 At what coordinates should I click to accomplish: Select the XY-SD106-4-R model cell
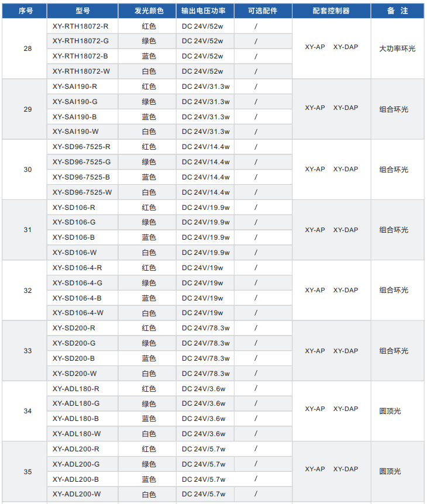(x=78, y=268)
